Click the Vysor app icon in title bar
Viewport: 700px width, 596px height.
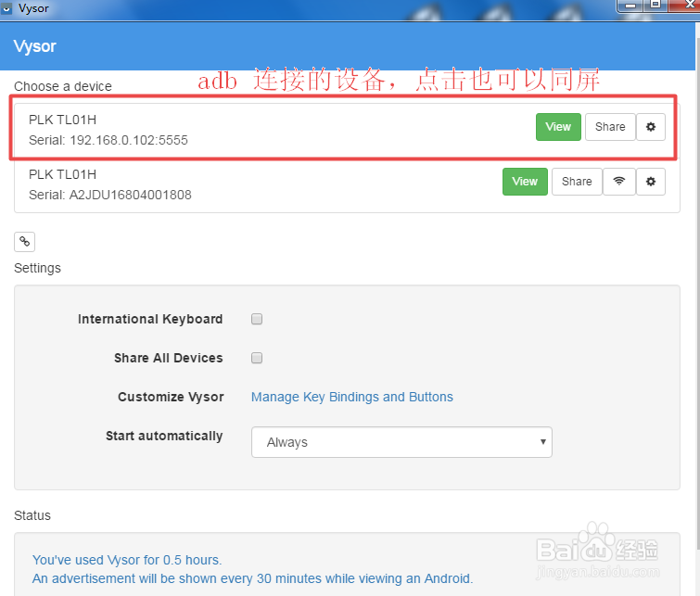6,8
